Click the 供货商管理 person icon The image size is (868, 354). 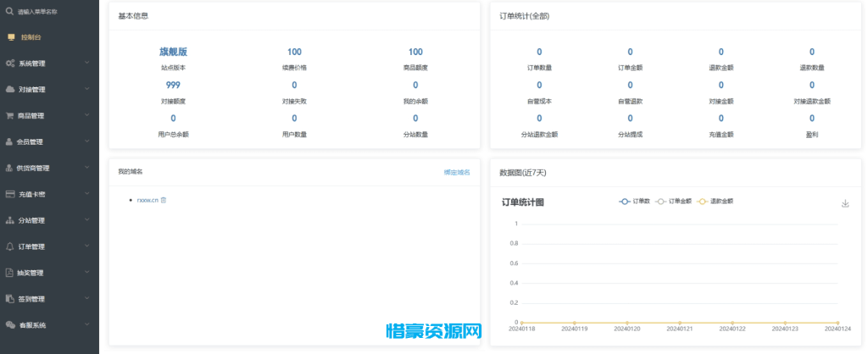pyautogui.click(x=9, y=169)
